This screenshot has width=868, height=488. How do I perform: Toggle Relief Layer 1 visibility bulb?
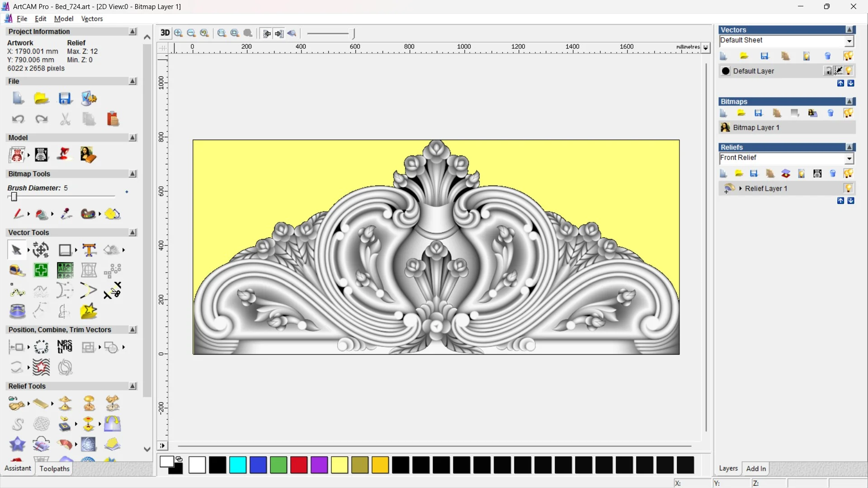tap(848, 188)
